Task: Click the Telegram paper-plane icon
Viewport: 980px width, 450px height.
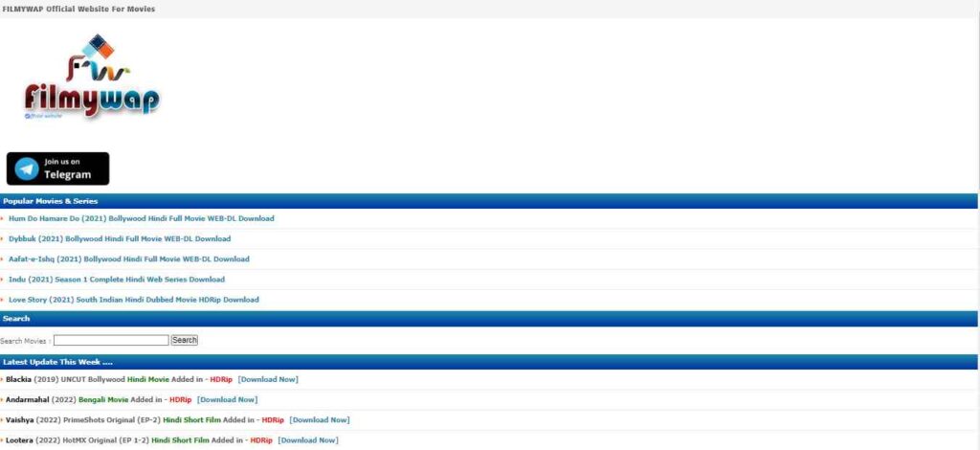Action: tap(27, 169)
